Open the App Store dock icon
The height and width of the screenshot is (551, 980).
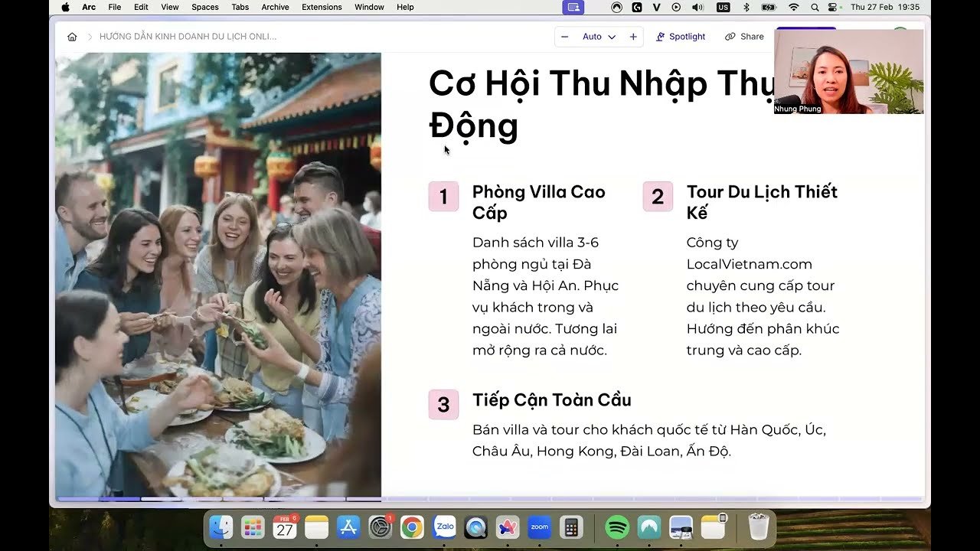[x=348, y=527]
